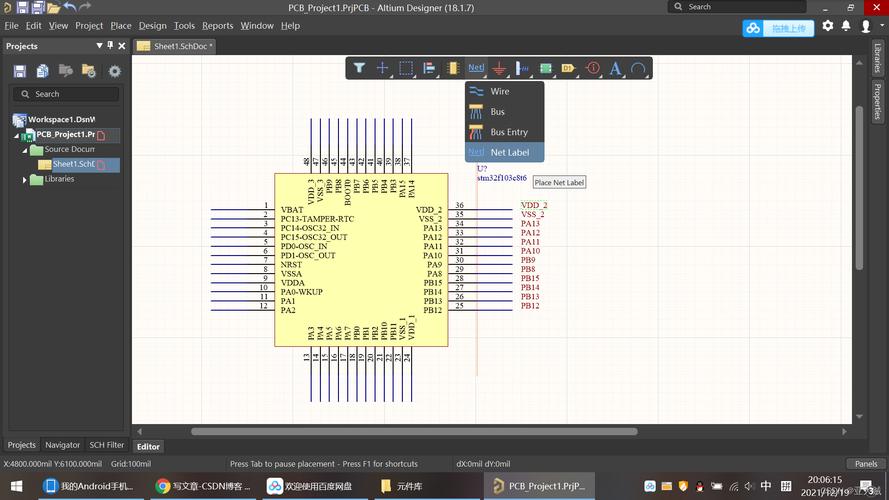Screen dimensions: 889x500
Task: Open the Projects panel dropdown arrow
Action: pyautogui.click(x=98, y=46)
